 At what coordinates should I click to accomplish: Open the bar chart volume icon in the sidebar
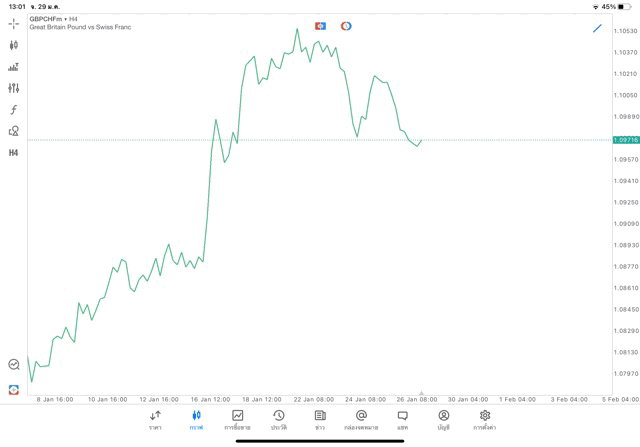click(14, 67)
